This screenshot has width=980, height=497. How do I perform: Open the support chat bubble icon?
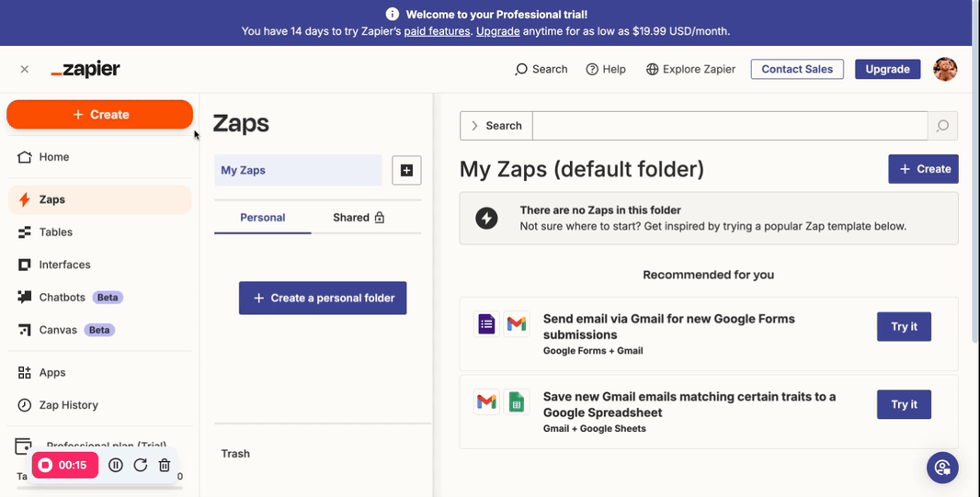click(x=942, y=467)
